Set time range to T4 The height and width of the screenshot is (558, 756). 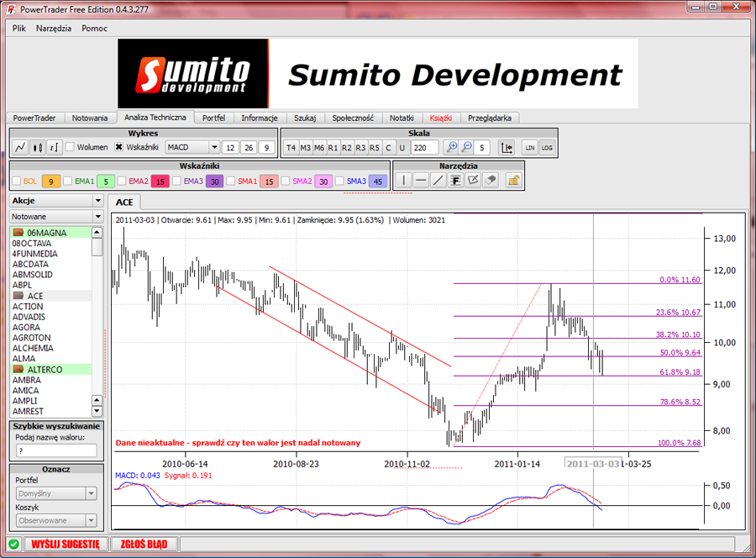(291, 148)
